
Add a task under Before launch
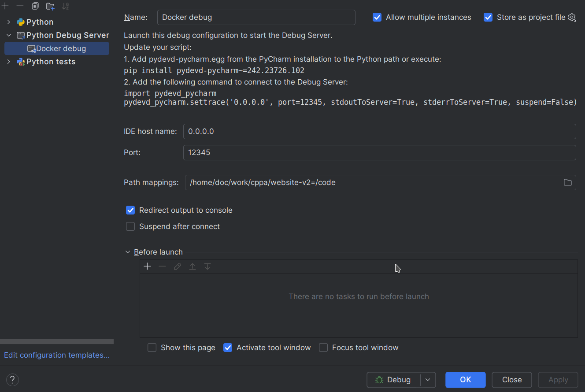147,266
